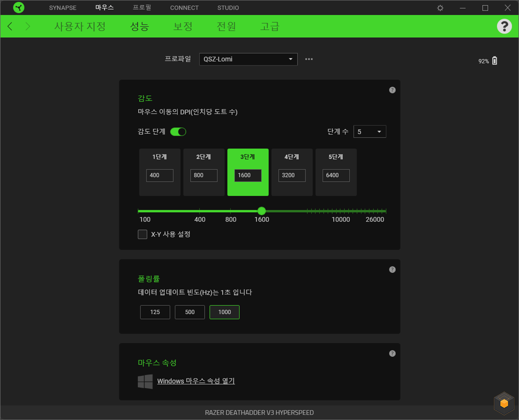
Task: Select the 4단계 DPI stage
Action: (292, 172)
